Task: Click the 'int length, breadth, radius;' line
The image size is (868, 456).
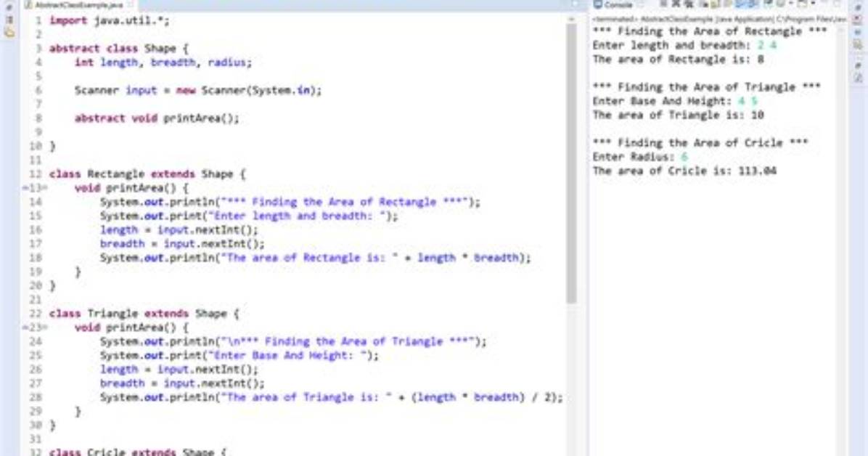Action: [163, 62]
